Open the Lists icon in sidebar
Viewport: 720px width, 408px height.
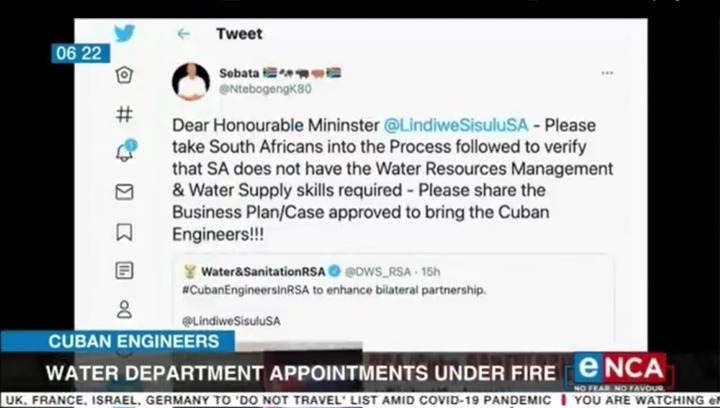click(124, 270)
